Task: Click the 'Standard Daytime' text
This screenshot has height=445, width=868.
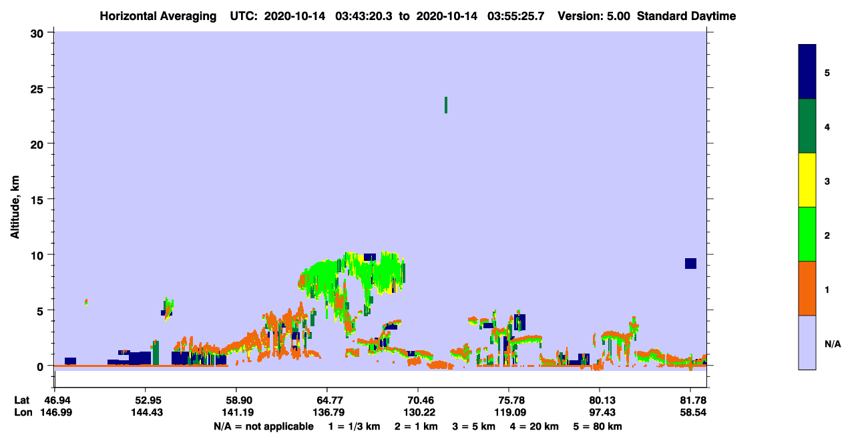Action: [686, 16]
